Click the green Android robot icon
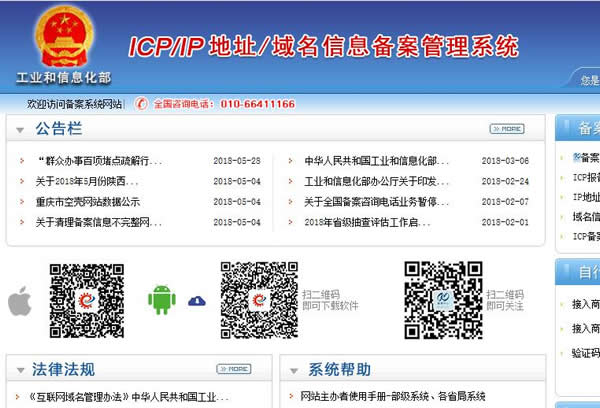This screenshot has width=600, height=408. (161, 299)
